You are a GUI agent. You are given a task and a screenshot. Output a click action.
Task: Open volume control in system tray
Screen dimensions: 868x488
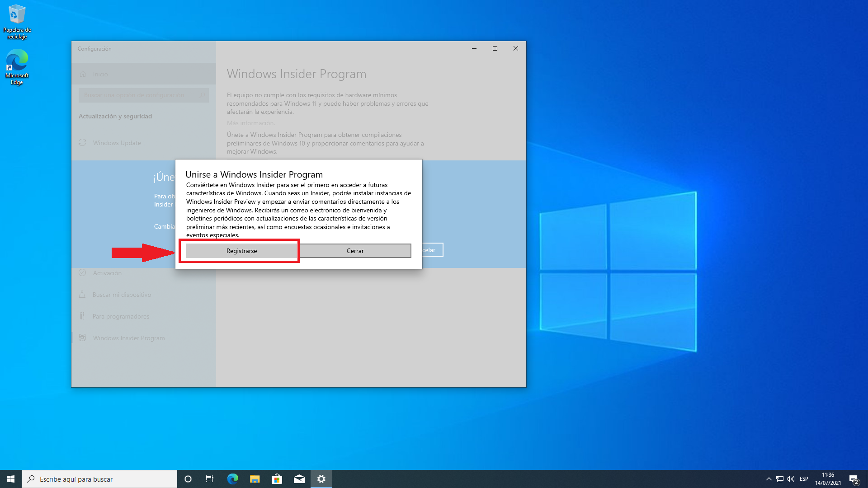tap(791, 479)
